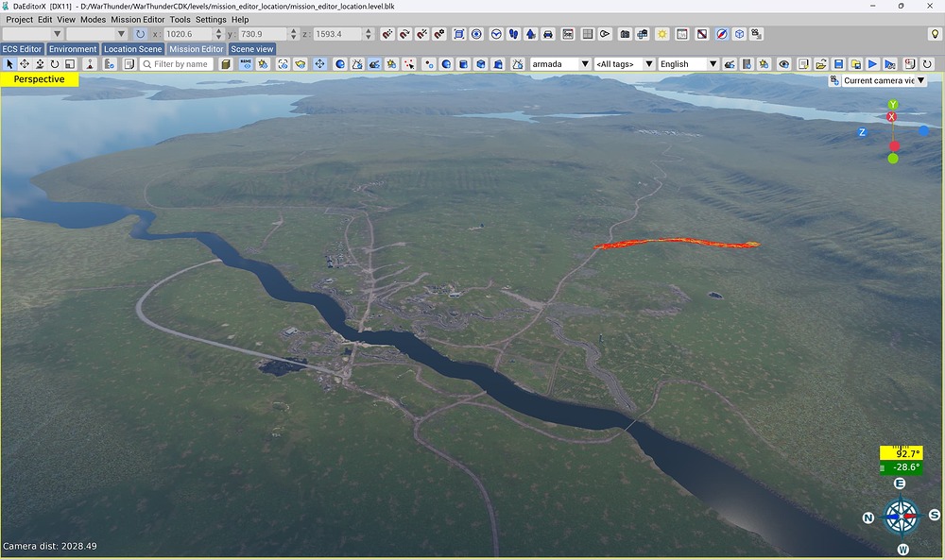945x560 pixels.
Task: Click the sun lighting icon
Action: pos(662,34)
